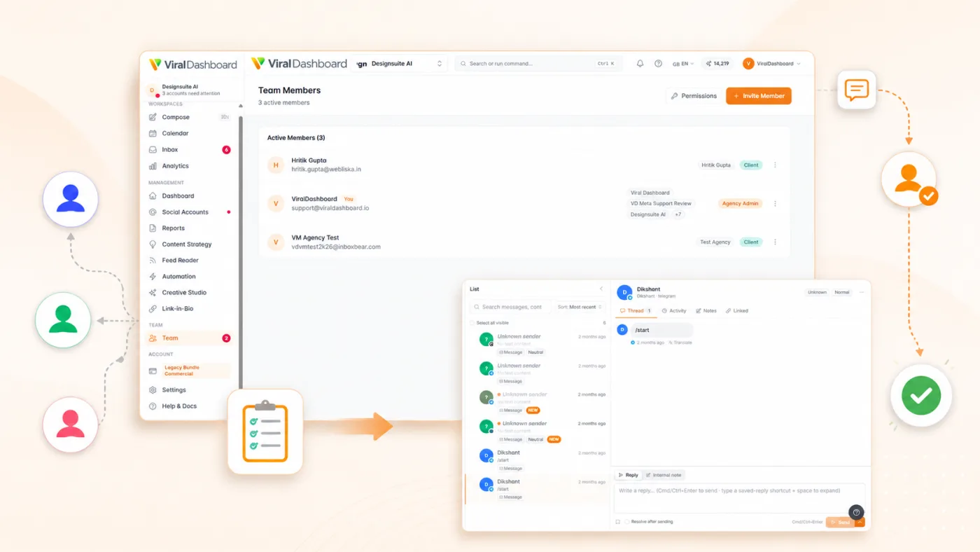Image resolution: width=980 pixels, height=552 pixels.
Task: Expand the ViralDashboard account menu
Action: (x=771, y=64)
